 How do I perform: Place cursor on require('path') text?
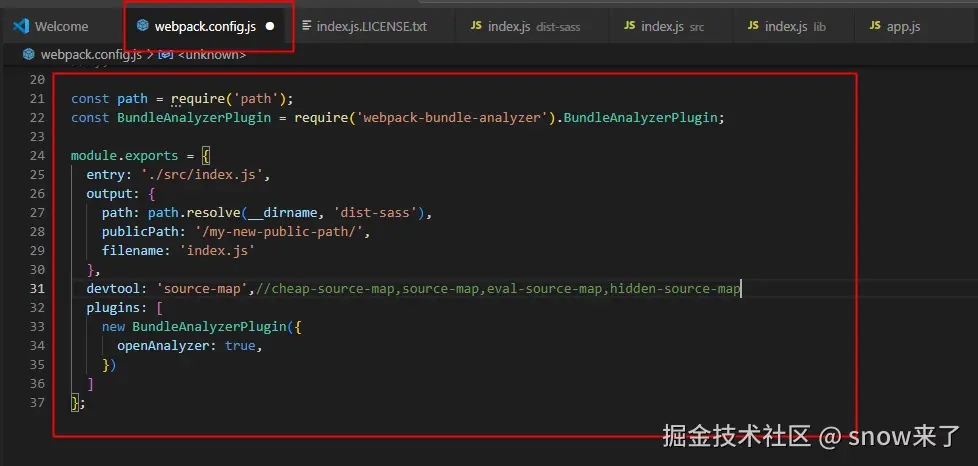tap(229, 99)
